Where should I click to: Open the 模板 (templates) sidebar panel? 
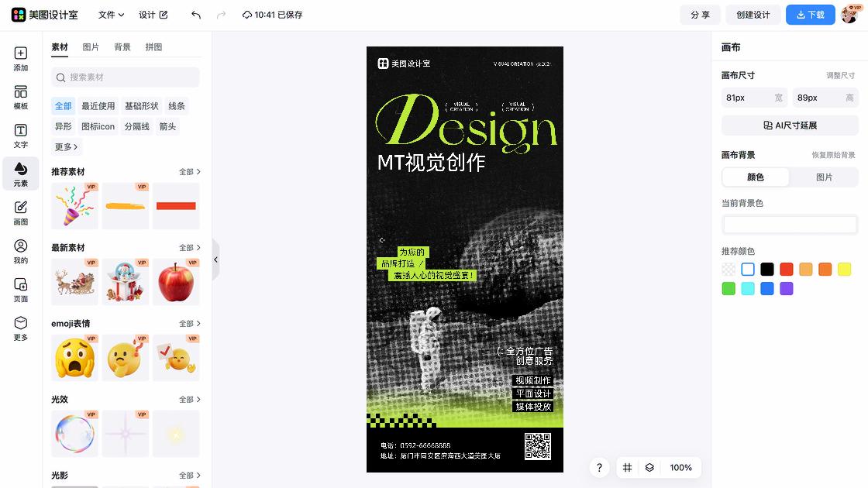coord(20,98)
